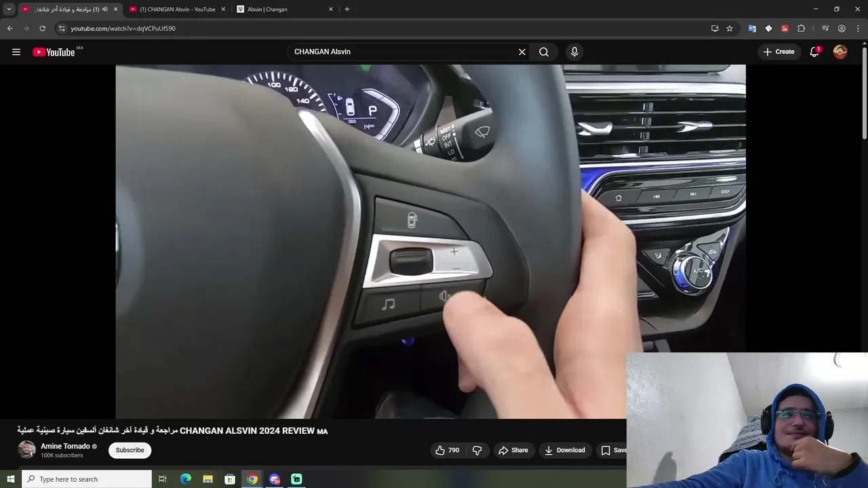Image resolution: width=868 pixels, height=488 pixels.
Task: Dislike the video with thumbs down
Action: (x=477, y=450)
